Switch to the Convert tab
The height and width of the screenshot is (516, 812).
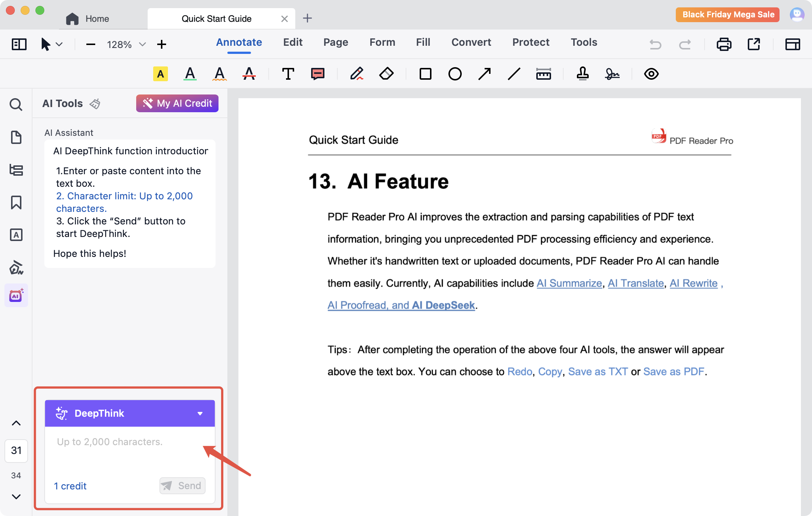[471, 42]
